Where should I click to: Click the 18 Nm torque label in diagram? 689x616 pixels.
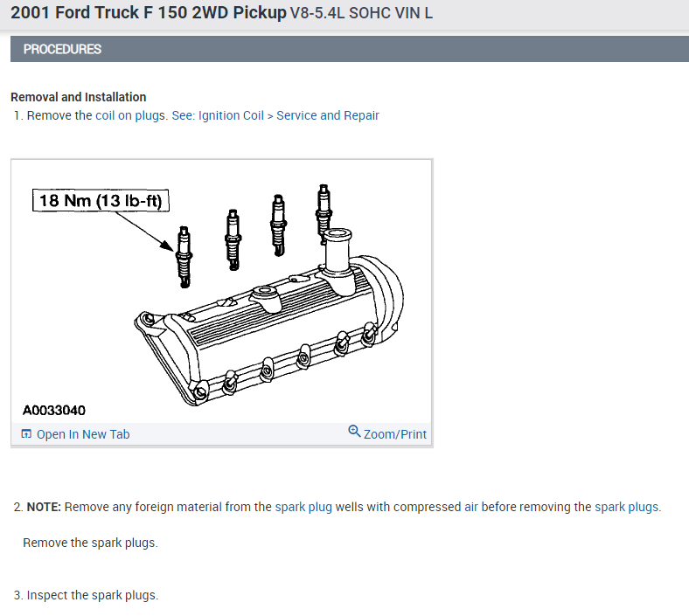pos(101,201)
